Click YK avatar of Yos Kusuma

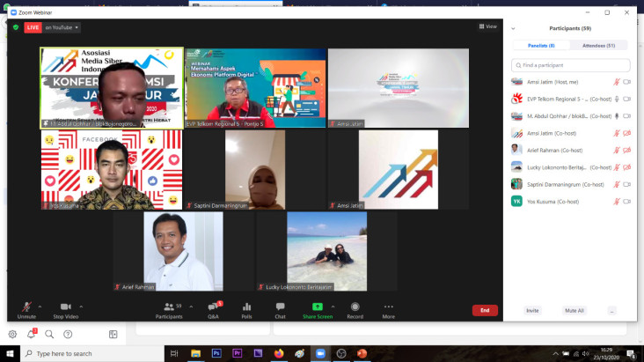click(x=516, y=201)
